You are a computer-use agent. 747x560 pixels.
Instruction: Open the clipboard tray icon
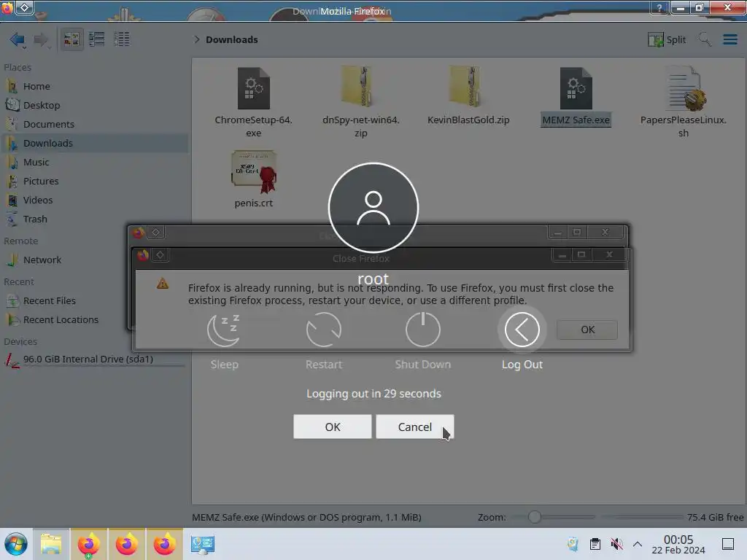[x=595, y=544]
